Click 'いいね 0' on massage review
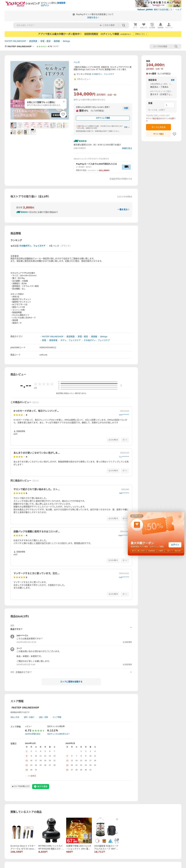The width and height of the screenshot is (186, 868). [113, 594]
